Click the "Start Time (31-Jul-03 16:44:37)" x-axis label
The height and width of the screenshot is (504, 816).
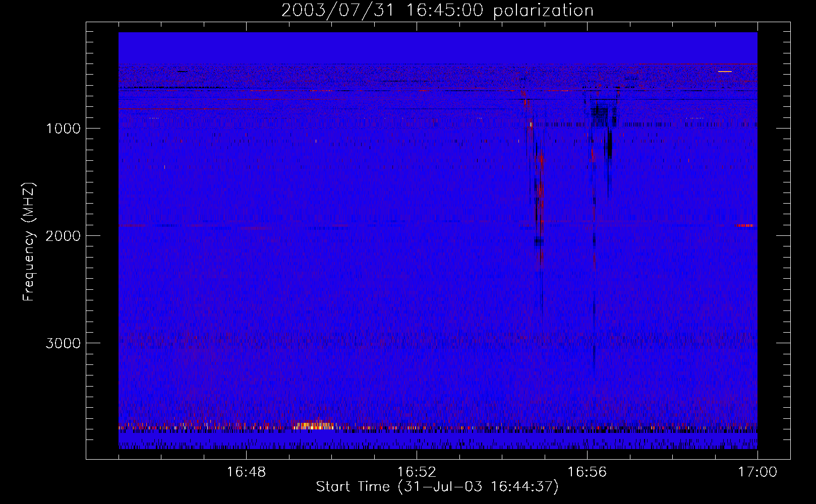tap(437, 487)
